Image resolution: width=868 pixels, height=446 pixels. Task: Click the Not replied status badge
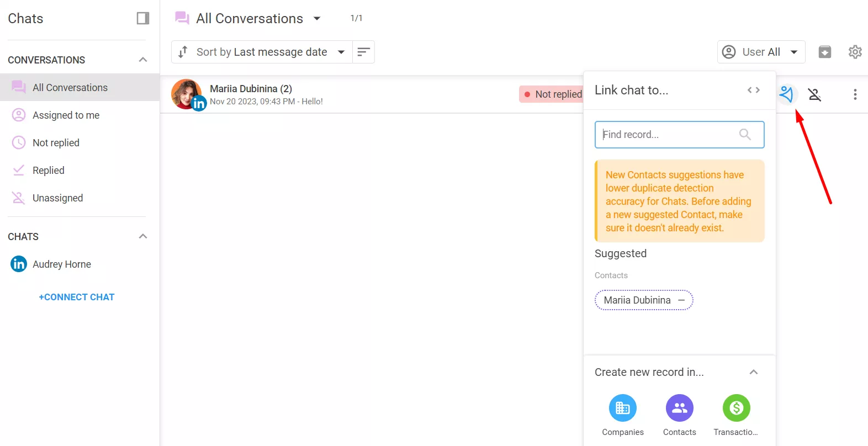(551, 94)
